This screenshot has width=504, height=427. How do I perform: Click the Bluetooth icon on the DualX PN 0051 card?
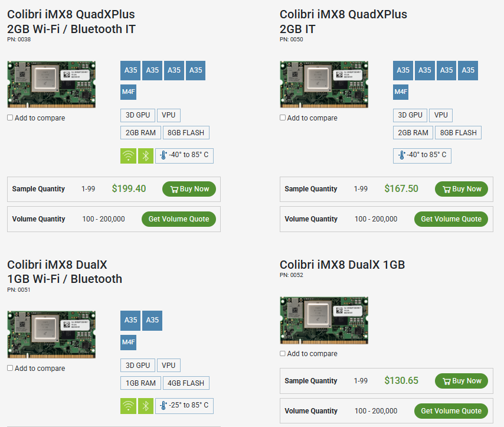[146, 406]
